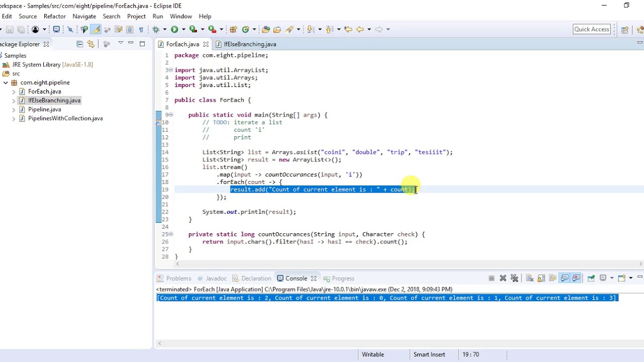The width and height of the screenshot is (644, 362).
Task: Click the Remove Launch X icon in Console
Action: pos(503,278)
